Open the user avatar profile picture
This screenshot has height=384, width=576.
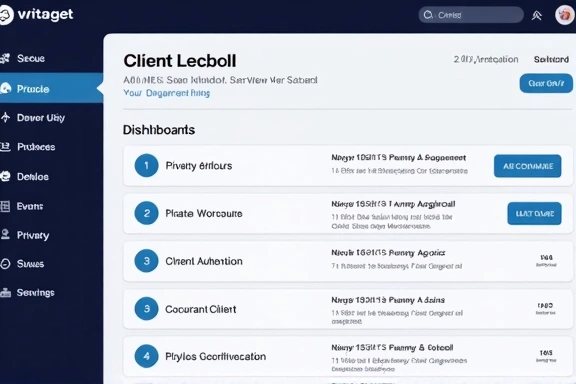click(565, 15)
